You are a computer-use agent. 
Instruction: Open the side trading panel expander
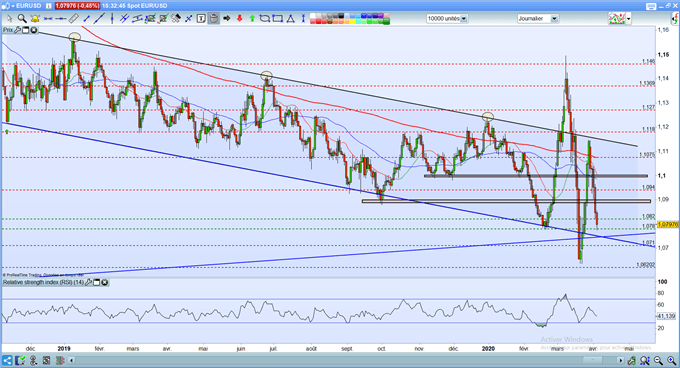click(x=675, y=18)
